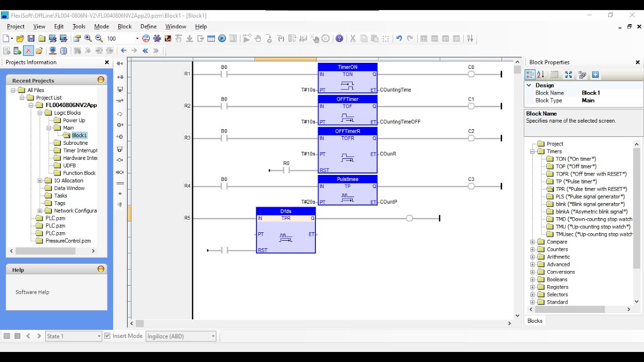Viewport: 644px width, 362px height.
Task: Select the TimerON block on rung R1
Action: pos(348,78)
